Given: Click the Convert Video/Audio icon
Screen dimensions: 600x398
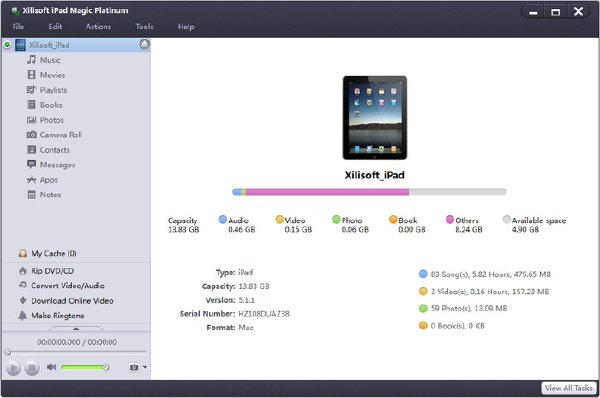Looking at the screenshot, I should [23, 285].
